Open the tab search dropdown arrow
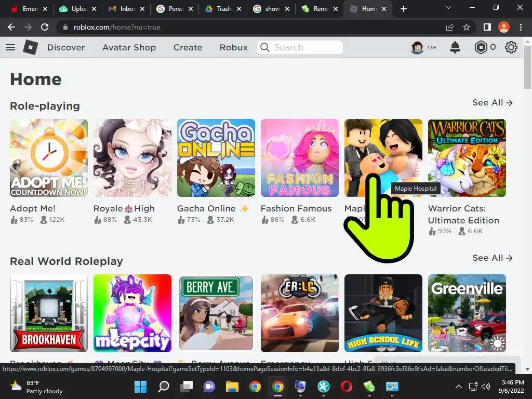The width and height of the screenshot is (532, 399). coord(448,7)
